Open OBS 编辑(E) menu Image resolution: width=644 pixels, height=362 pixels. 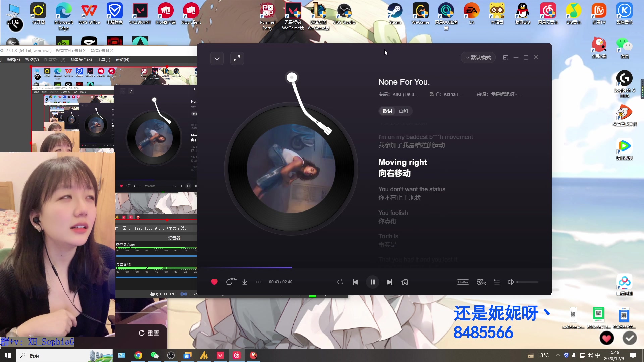13,60
